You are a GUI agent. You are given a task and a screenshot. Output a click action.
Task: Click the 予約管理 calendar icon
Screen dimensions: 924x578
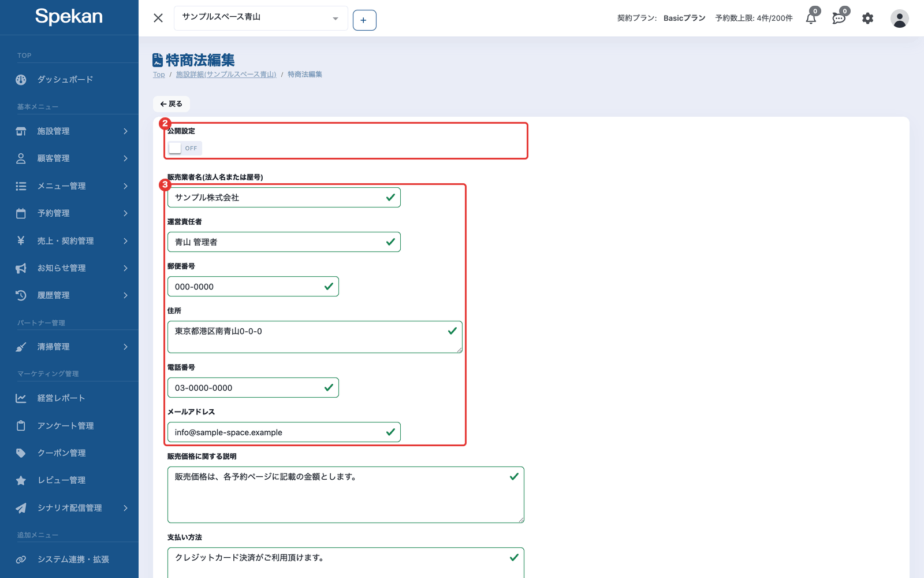click(x=21, y=213)
